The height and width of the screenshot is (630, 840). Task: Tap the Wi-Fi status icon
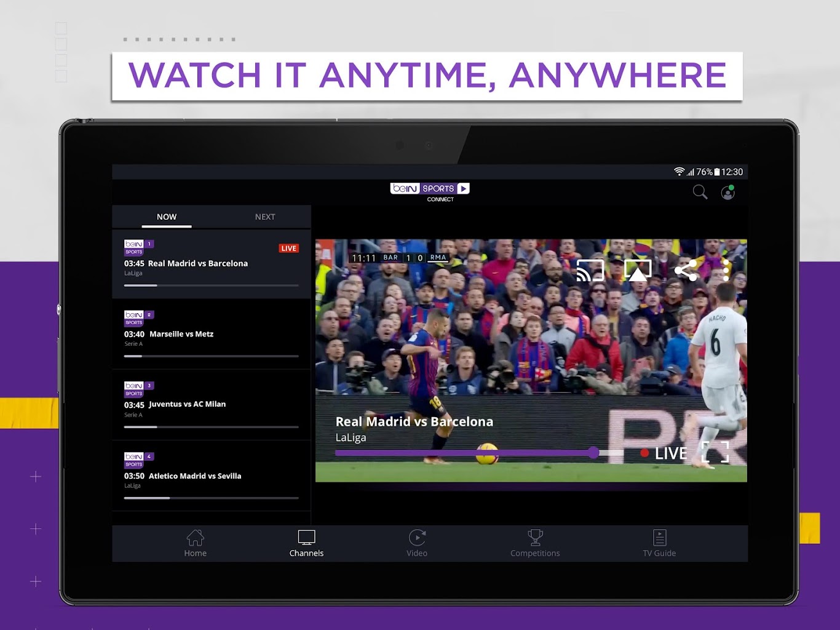point(679,172)
